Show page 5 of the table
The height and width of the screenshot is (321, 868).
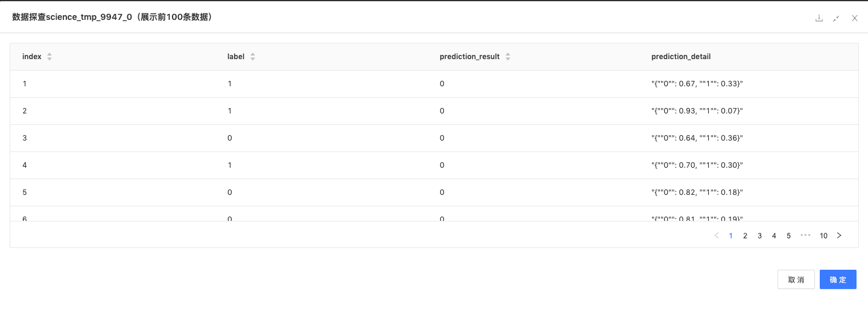click(788, 236)
